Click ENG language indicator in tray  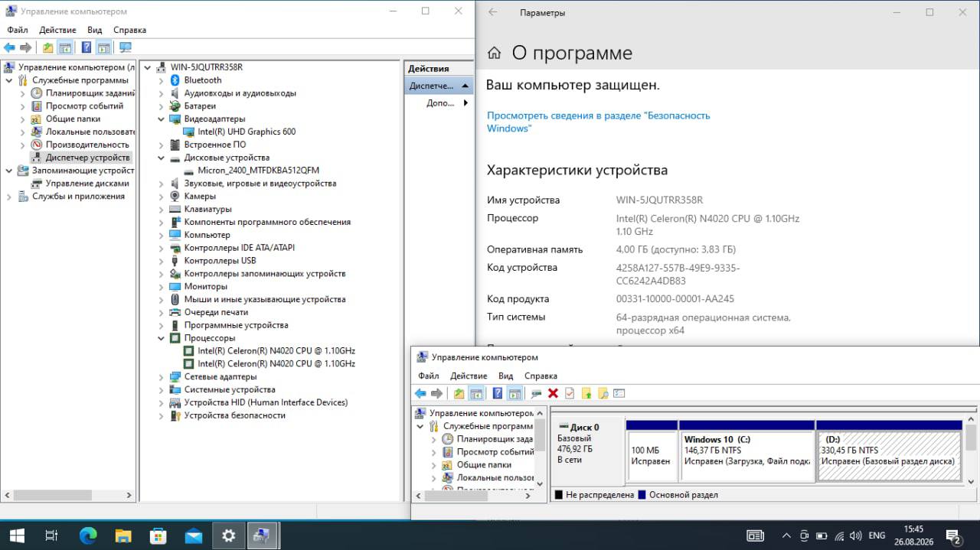coord(877,535)
